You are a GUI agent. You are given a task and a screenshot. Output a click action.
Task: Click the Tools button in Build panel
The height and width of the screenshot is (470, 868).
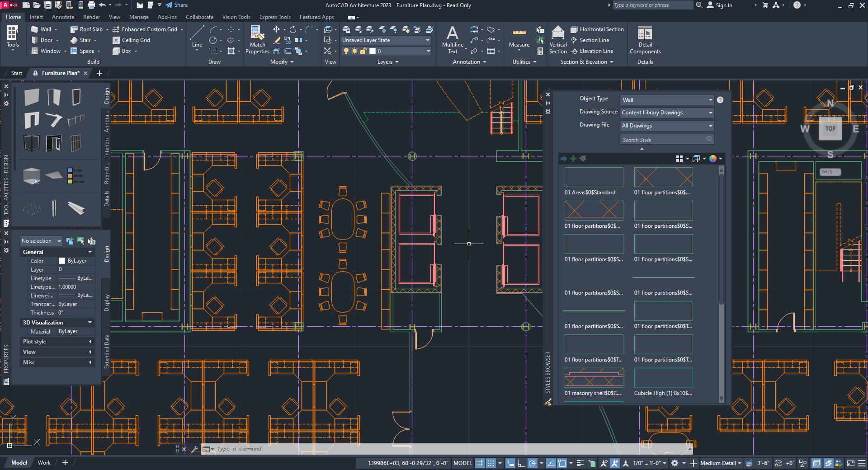point(13,37)
